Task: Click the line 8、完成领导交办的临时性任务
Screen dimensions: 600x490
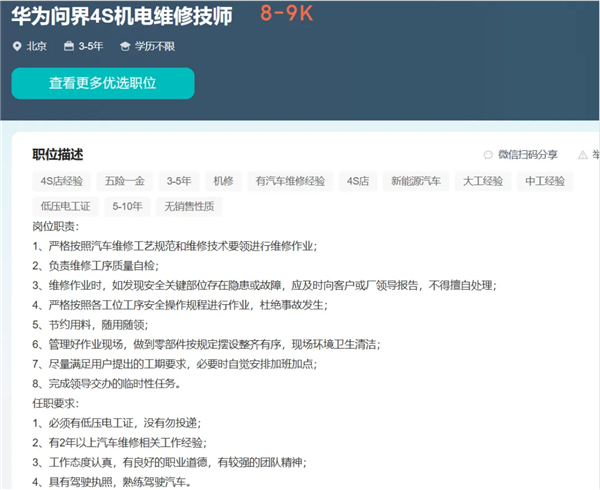Action: pyautogui.click(x=106, y=384)
